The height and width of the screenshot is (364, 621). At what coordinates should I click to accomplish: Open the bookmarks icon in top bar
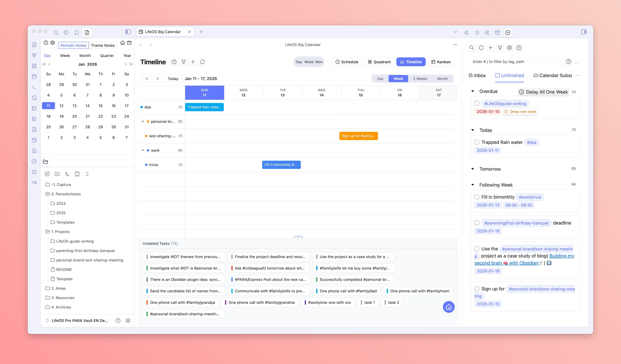coord(76,33)
